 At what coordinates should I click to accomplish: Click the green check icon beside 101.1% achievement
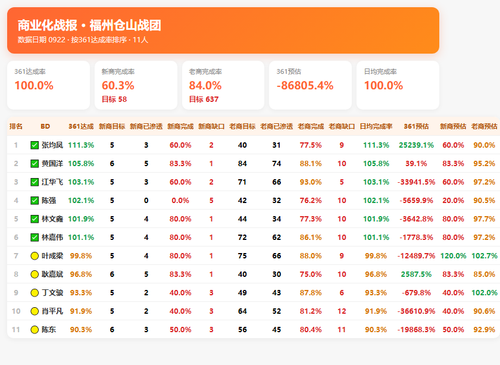[x=35, y=237]
